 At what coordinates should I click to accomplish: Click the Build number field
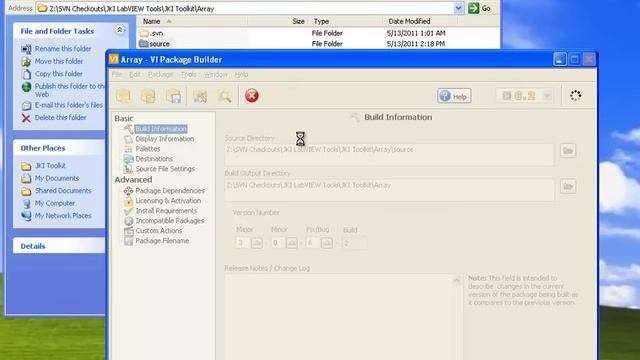tap(354, 243)
